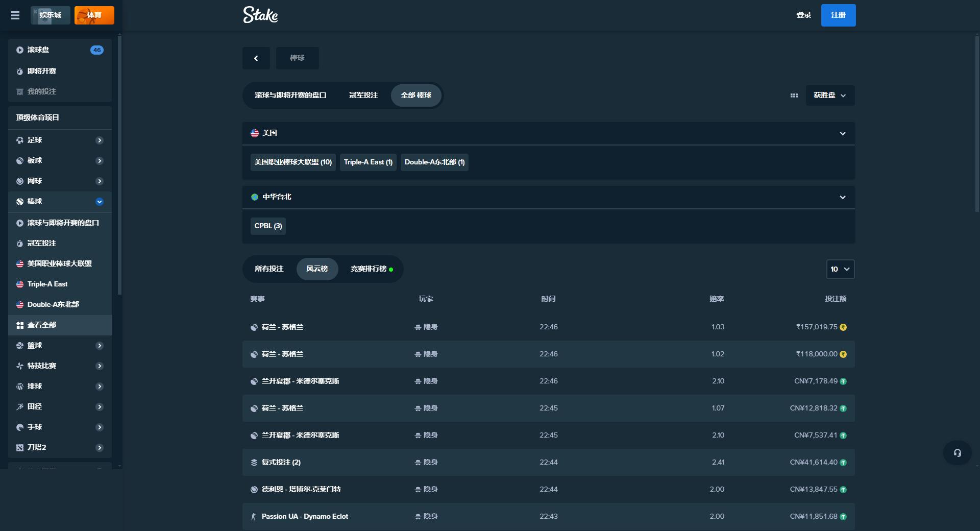Expand the 网球 sidebar arrow

coord(100,181)
